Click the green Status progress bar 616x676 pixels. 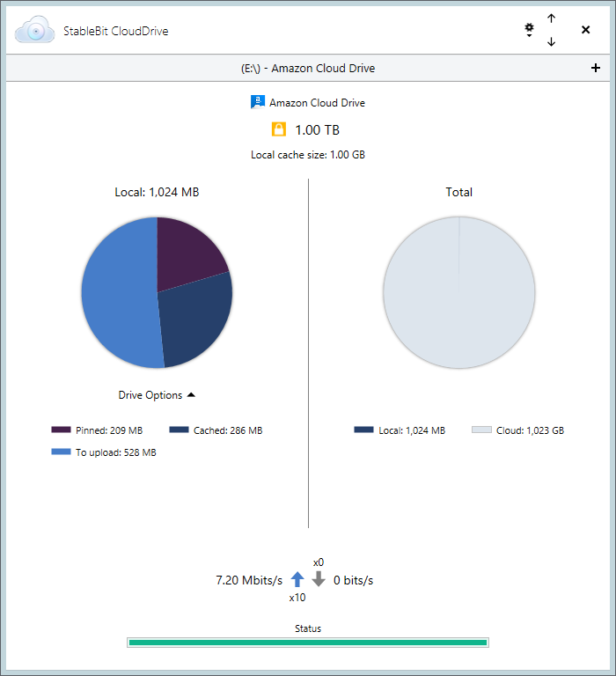tap(308, 643)
